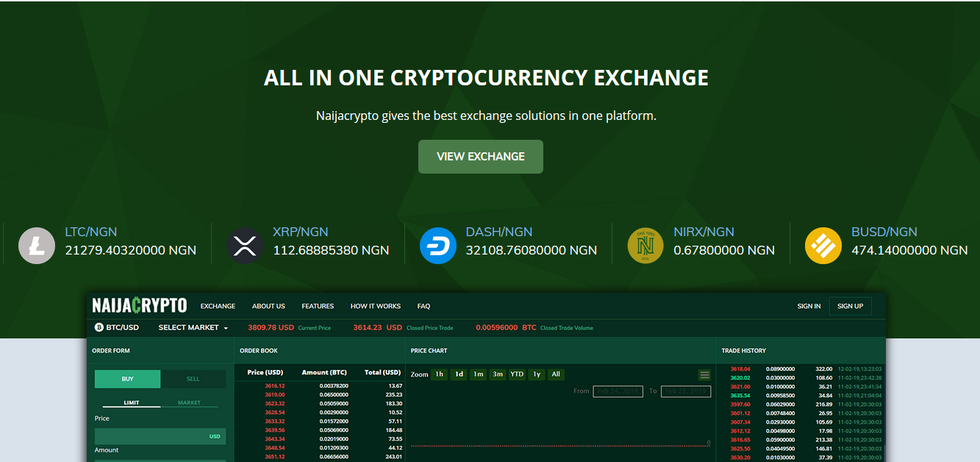The height and width of the screenshot is (462, 980).
Task: Click the SIGN IN link
Action: point(809,306)
